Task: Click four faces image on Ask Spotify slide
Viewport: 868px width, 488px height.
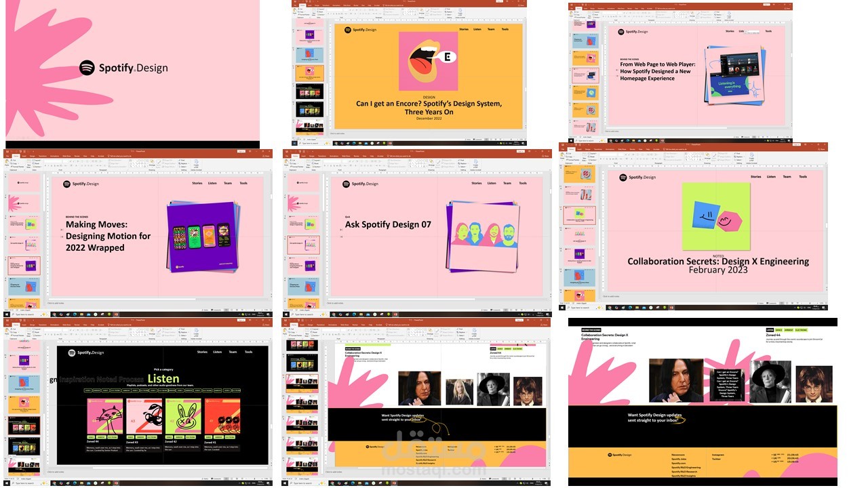Action: click(x=483, y=237)
